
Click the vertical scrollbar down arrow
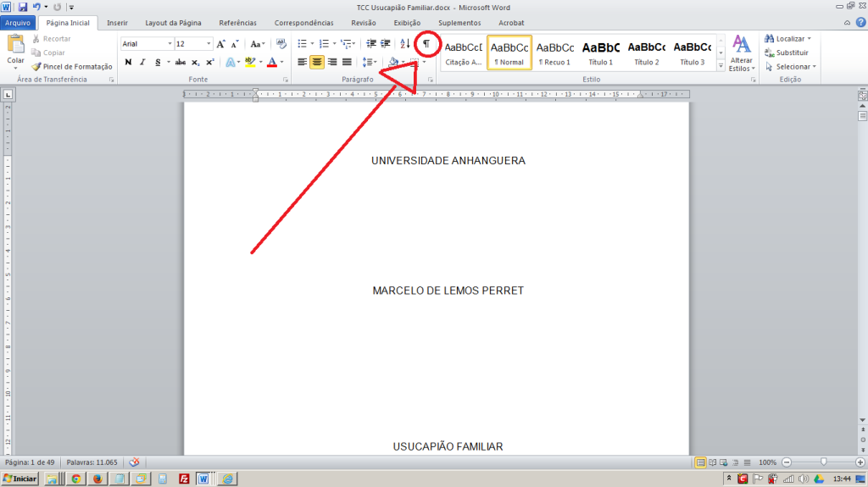(x=862, y=420)
